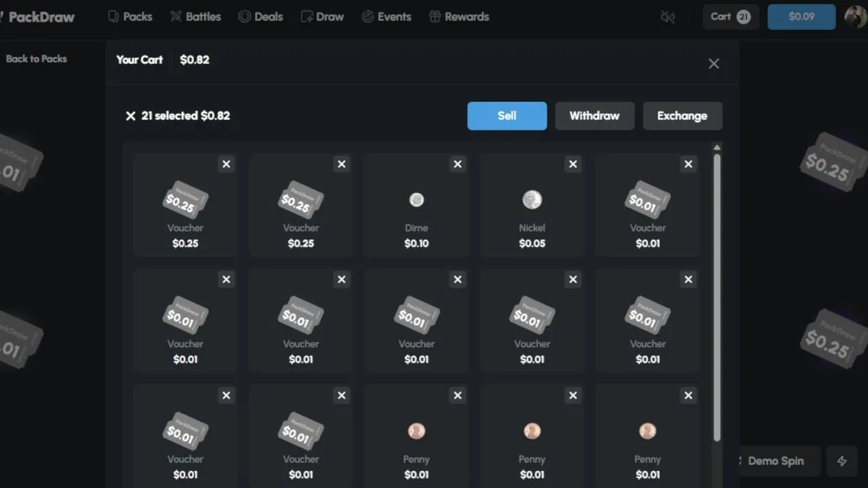The width and height of the screenshot is (868, 488).
Task: Sell the selected cart items
Action: point(507,116)
